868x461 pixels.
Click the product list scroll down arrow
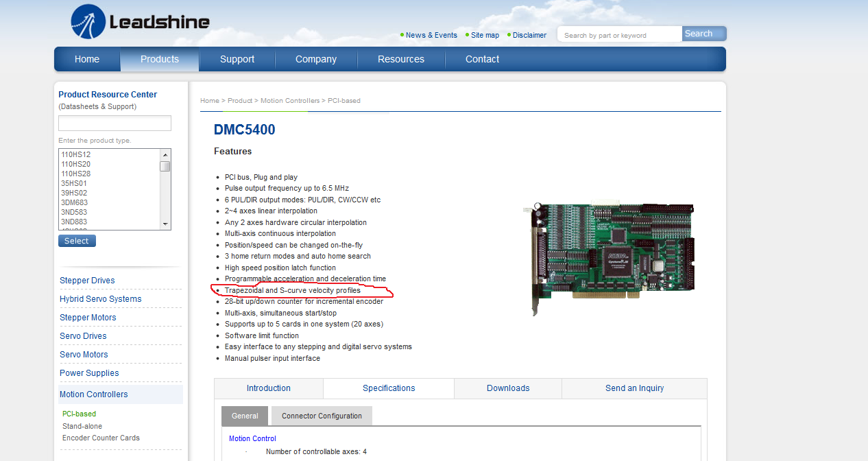pyautogui.click(x=165, y=224)
